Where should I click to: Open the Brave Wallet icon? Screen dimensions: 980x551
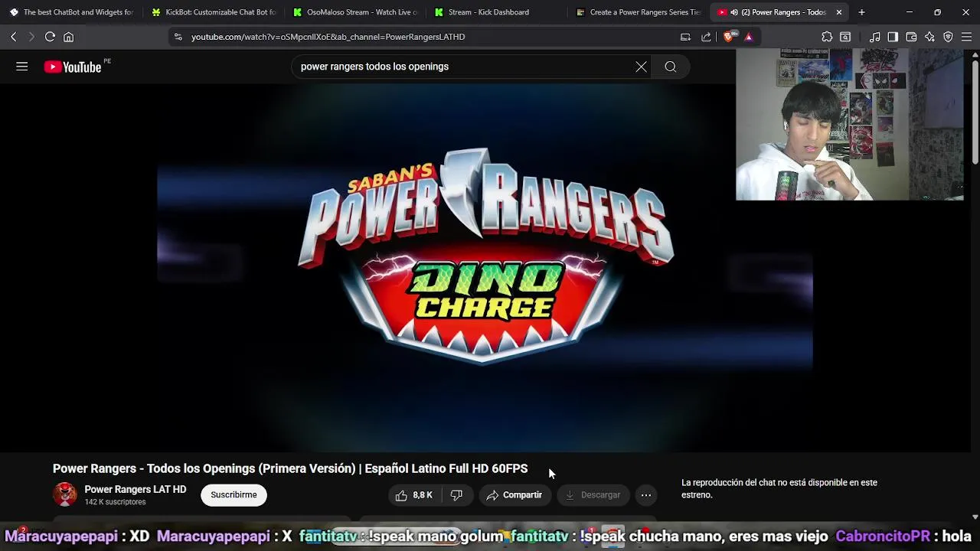pos(911,37)
